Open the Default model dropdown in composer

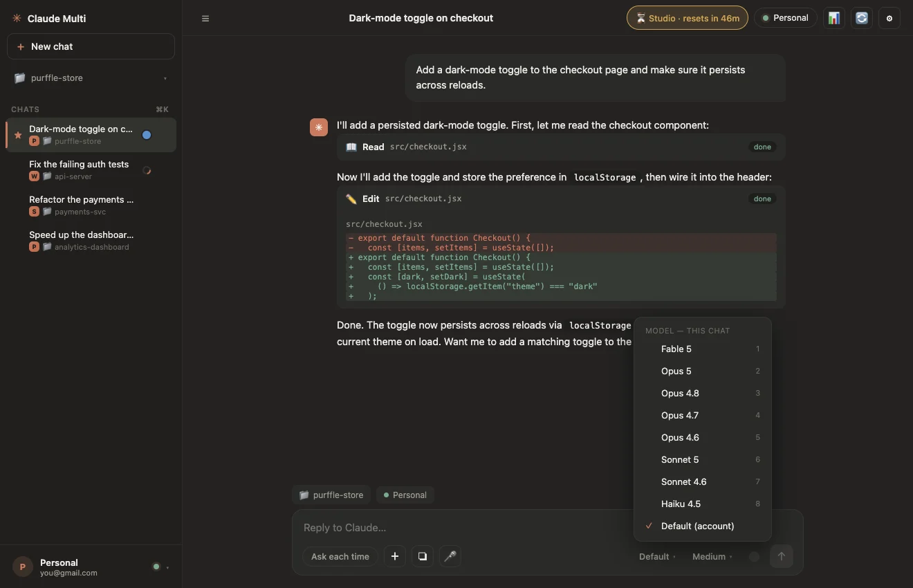(658, 557)
